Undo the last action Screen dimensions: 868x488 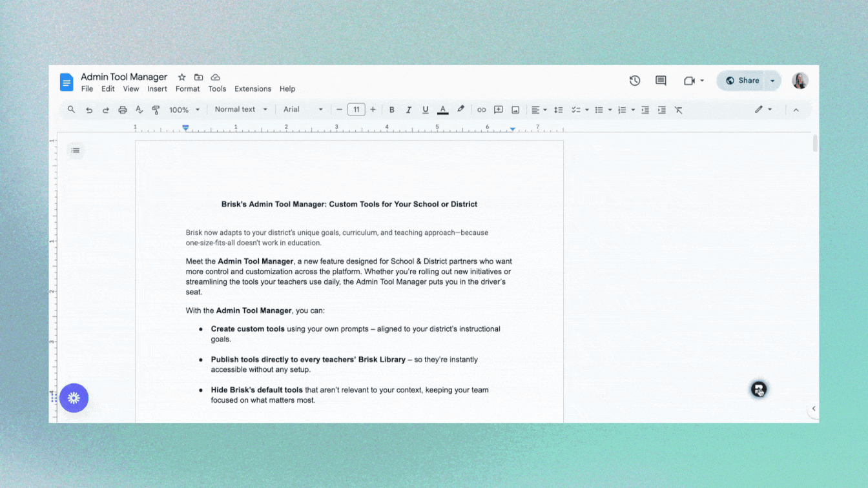(x=89, y=110)
